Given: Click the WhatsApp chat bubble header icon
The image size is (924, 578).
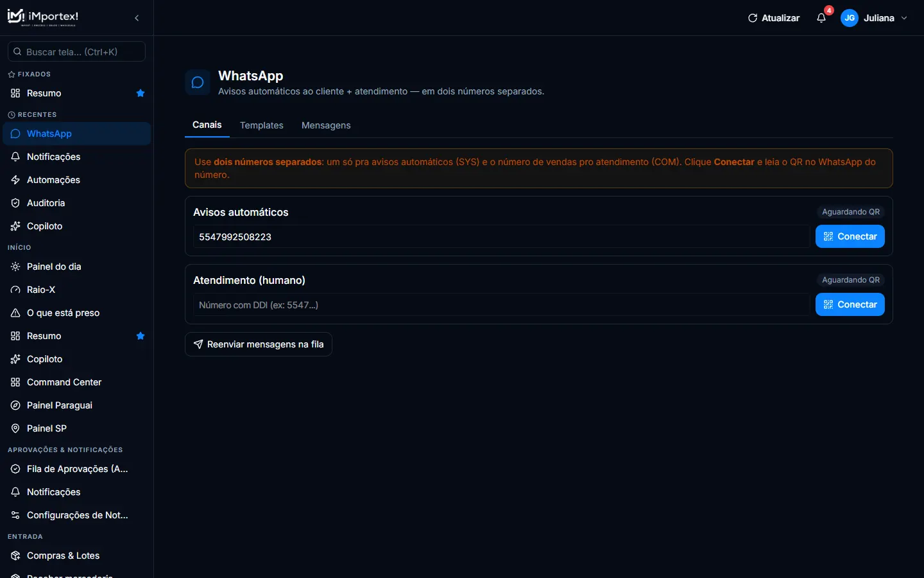Looking at the screenshot, I should click(198, 82).
